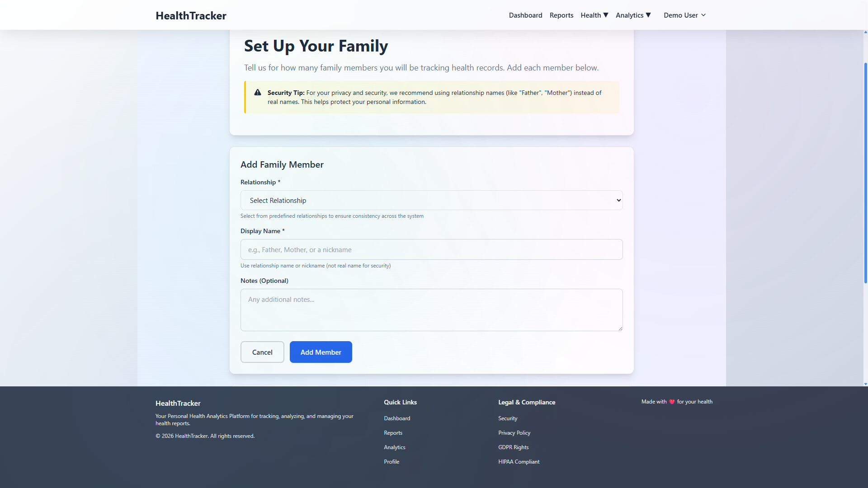This screenshot has width=868, height=488.
Task: Click the Cancel button
Action: (262, 352)
